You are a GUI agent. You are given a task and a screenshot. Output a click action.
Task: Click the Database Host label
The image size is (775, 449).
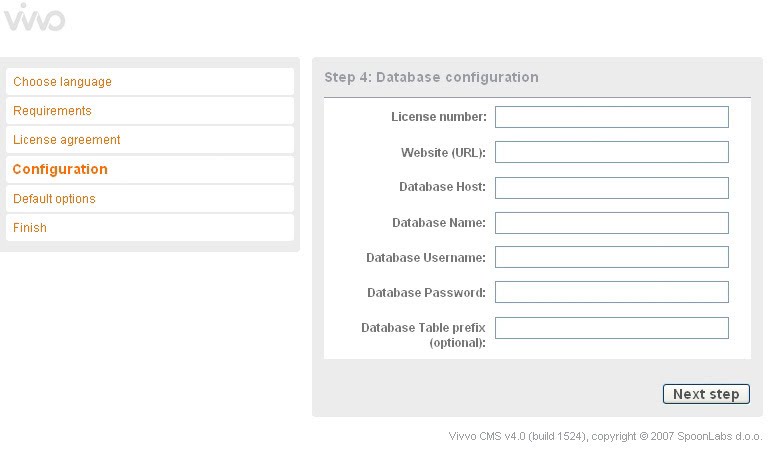[442, 187]
